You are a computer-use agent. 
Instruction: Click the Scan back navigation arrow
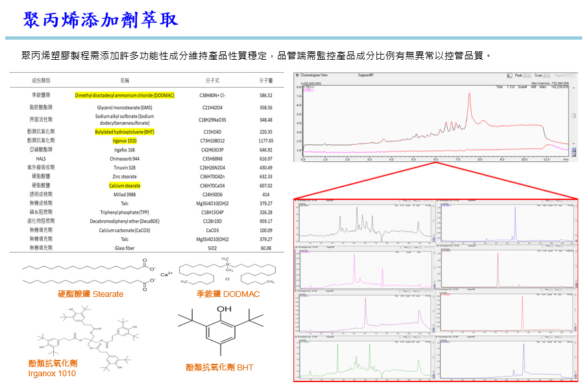pos(544,75)
